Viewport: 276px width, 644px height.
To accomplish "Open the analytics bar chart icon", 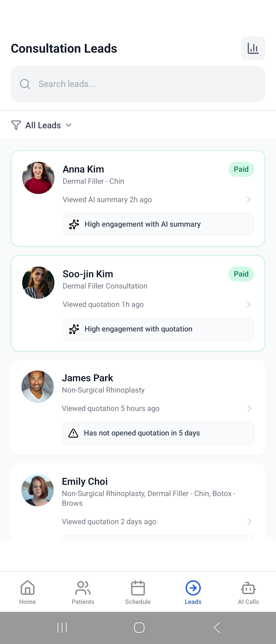I will click(253, 48).
